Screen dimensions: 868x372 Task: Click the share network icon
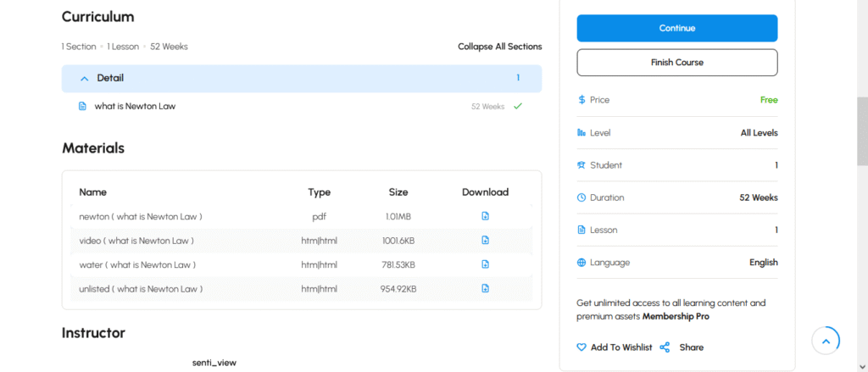(665, 347)
